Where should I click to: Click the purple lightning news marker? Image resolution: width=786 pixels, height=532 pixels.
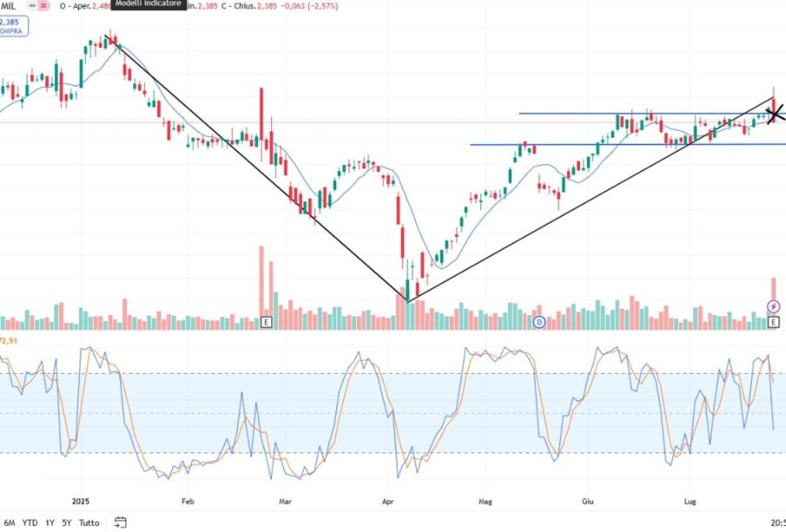(774, 306)
